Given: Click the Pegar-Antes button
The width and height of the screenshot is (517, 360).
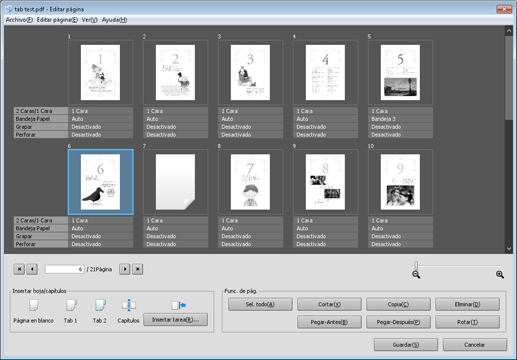Looking at the screenshot, I should click(329, 322).
